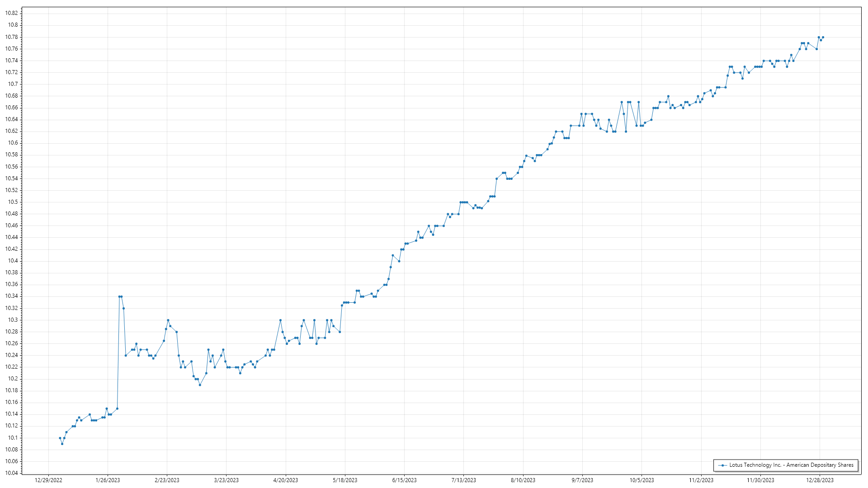Click the Lotus Technology Inc. legend label
Viewport: 868px width, 488px height.
tap(791, 465)
